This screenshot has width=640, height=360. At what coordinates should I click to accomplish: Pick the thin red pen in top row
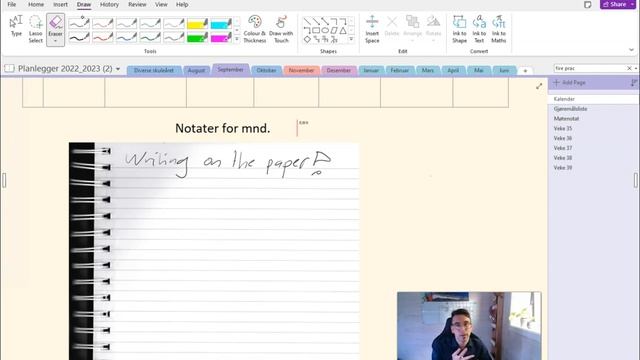click(x=102, y=24)
